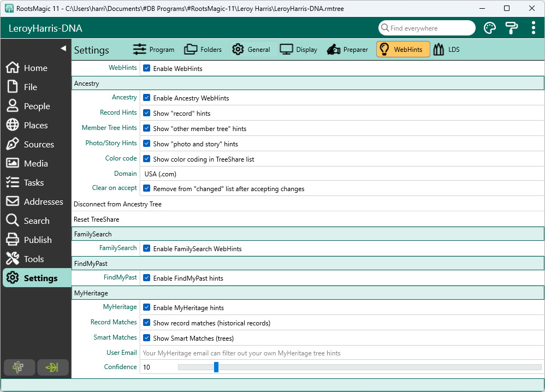Select the WebHints settings tab
Image resolution: width=545 pixels, height=392 pixels.
403,49
